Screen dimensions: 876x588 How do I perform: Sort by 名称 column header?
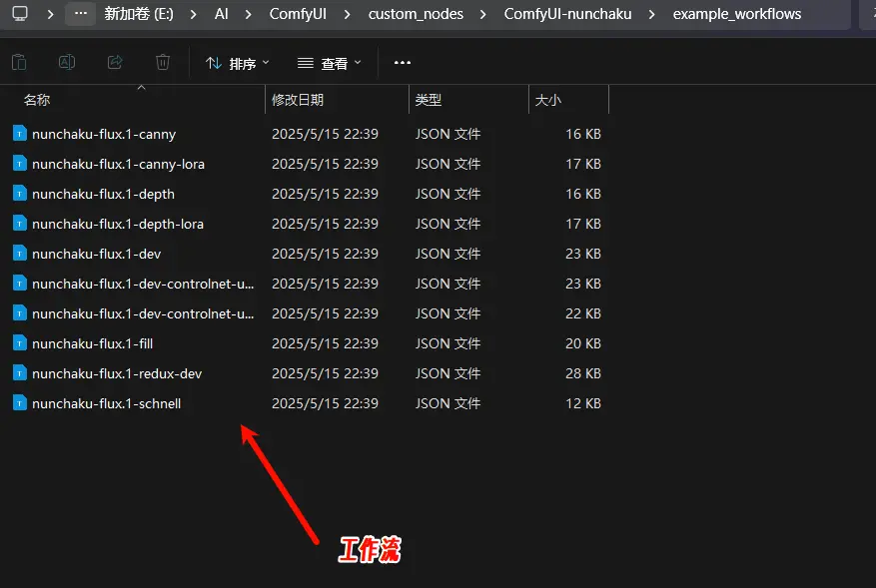pos(37,100)
